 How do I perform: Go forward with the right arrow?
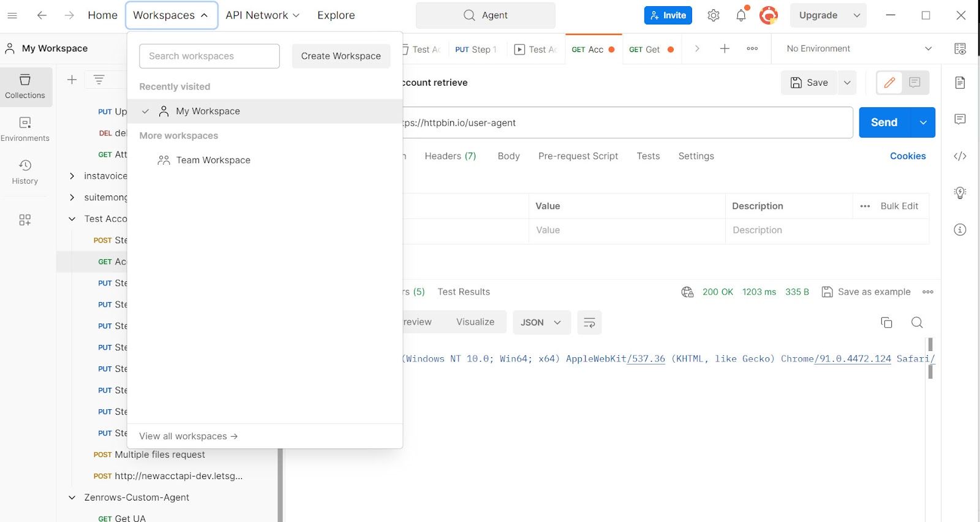69,15
